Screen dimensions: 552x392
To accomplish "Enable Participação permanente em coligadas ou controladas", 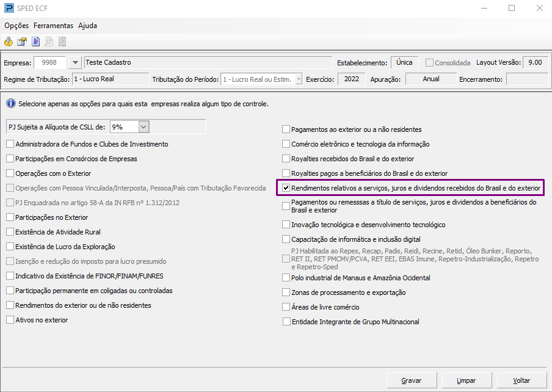I will 10,291.
